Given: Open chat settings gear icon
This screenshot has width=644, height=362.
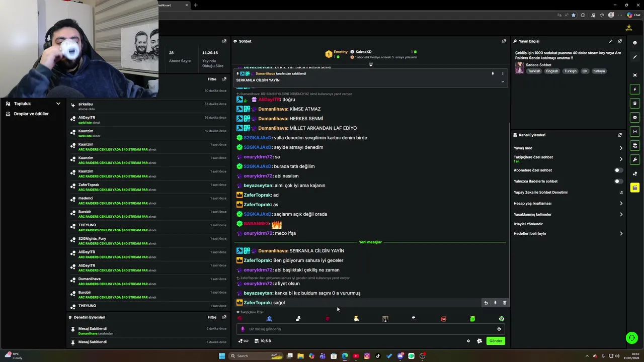Looking at the screenshot, I should click(468, 341).
